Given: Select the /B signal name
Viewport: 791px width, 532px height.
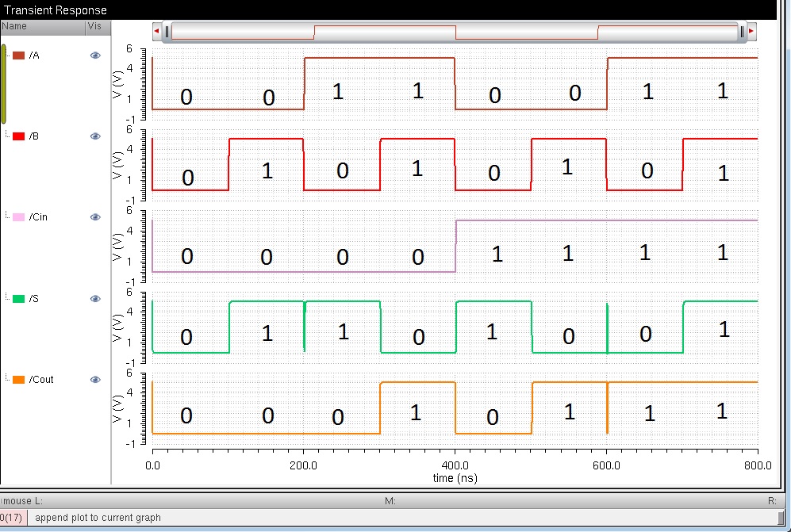Looking at the screenshot, I should pyautogui.click(x=34, y=136).
